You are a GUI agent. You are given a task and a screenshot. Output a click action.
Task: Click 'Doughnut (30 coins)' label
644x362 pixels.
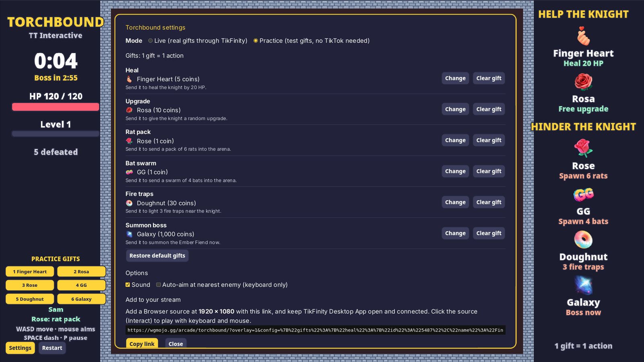tap(166, 203)
